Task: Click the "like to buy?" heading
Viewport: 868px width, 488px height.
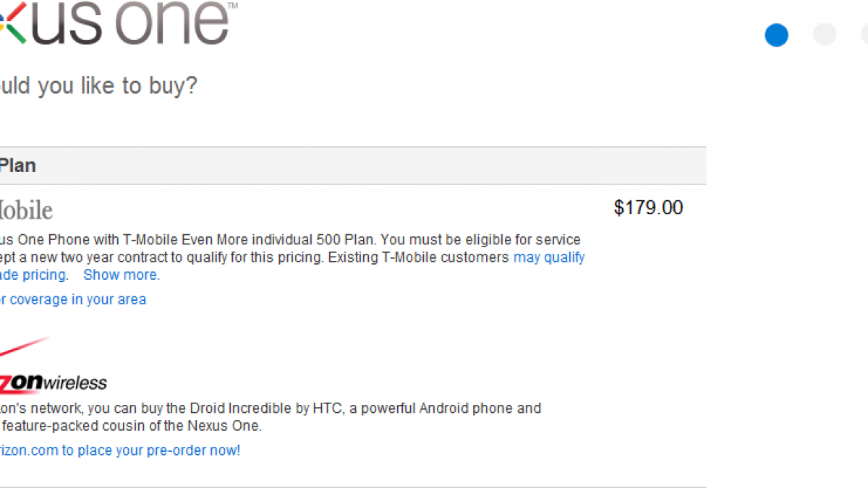Action: [98, 86]
